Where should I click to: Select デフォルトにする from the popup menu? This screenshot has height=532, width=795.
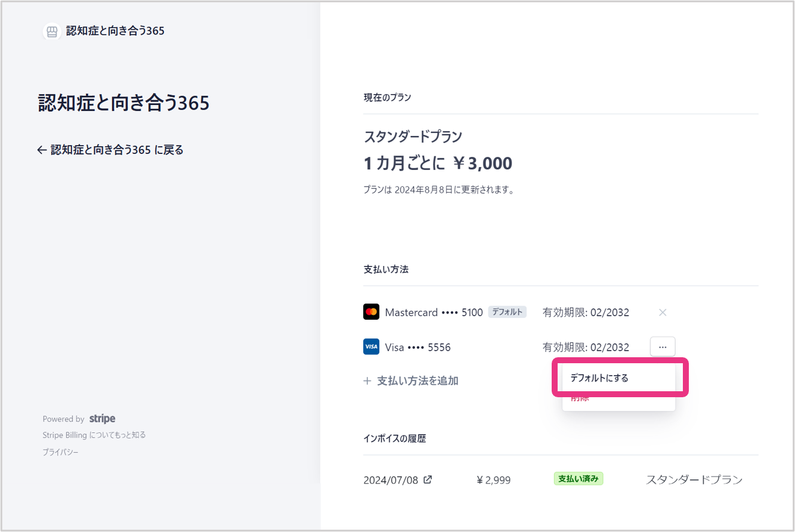point(599,378)
